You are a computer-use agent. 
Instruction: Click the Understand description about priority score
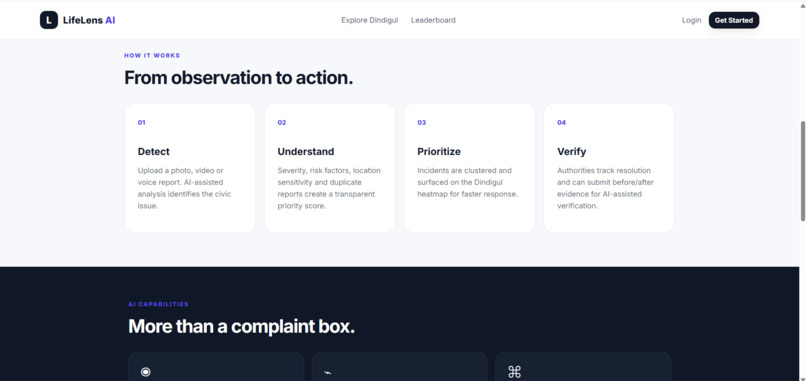click(x=329, y=188)
